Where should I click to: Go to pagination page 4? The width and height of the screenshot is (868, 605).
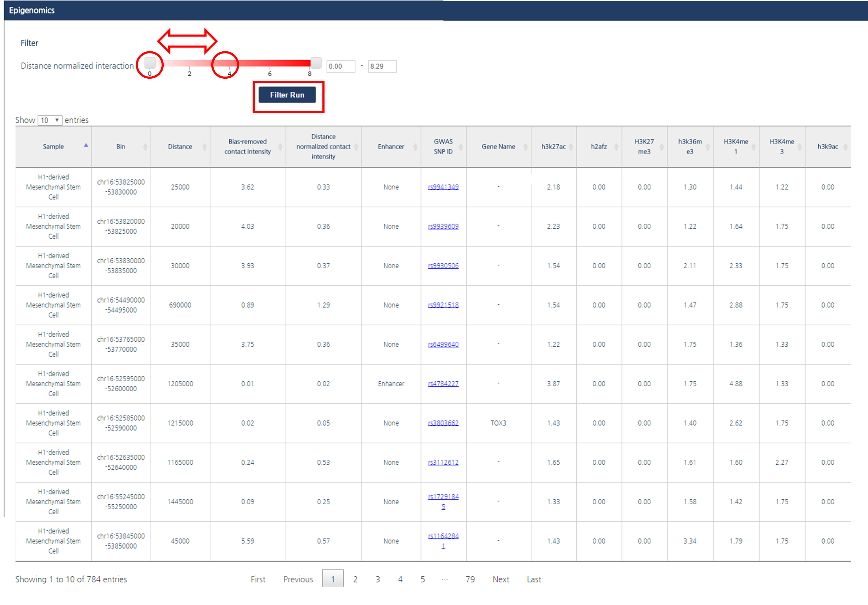pyautogui.click(x=400, y=579)
